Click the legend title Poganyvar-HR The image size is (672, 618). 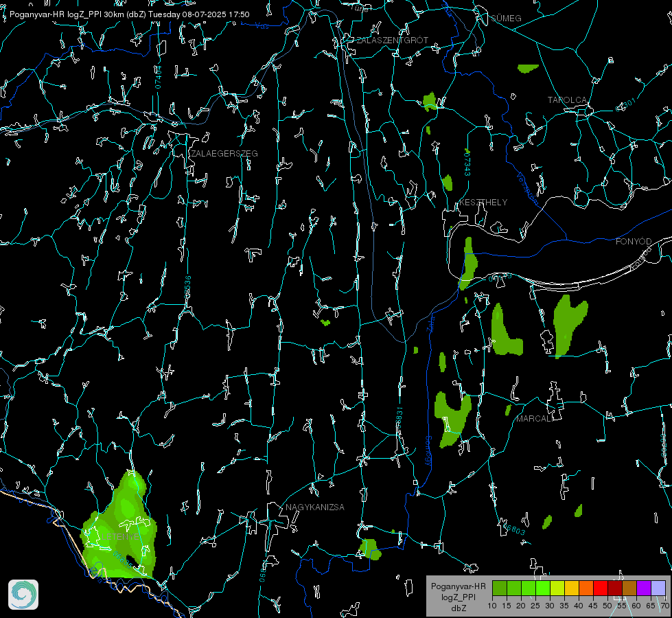click(458, 586)
